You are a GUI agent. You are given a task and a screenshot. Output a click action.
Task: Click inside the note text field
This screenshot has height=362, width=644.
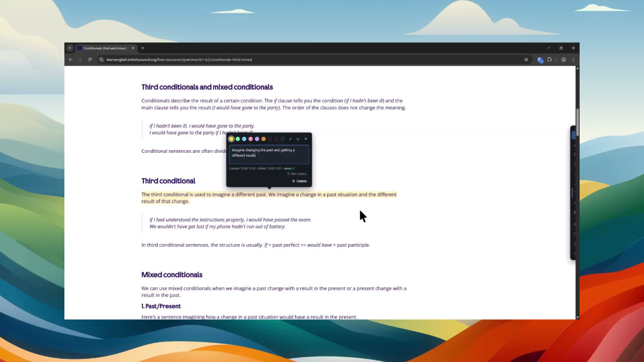pos(269,154)
